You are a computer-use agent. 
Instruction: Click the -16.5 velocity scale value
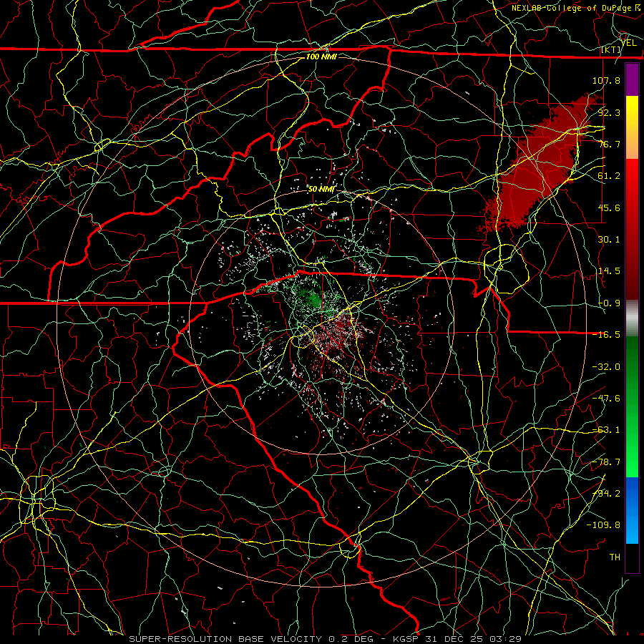pos(606,335)
